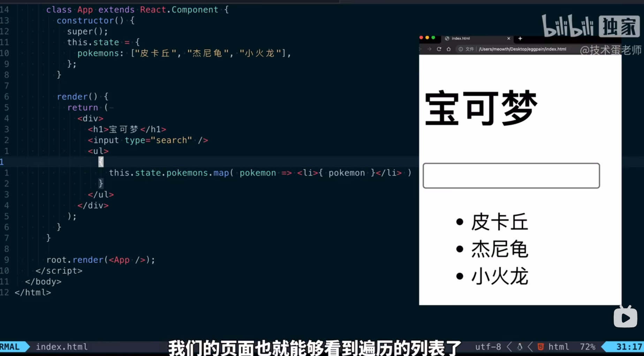Place cursor on 'return (' line
Image resolution: width=644 pixels, height=356 pixels.
[x=88, y=107]
